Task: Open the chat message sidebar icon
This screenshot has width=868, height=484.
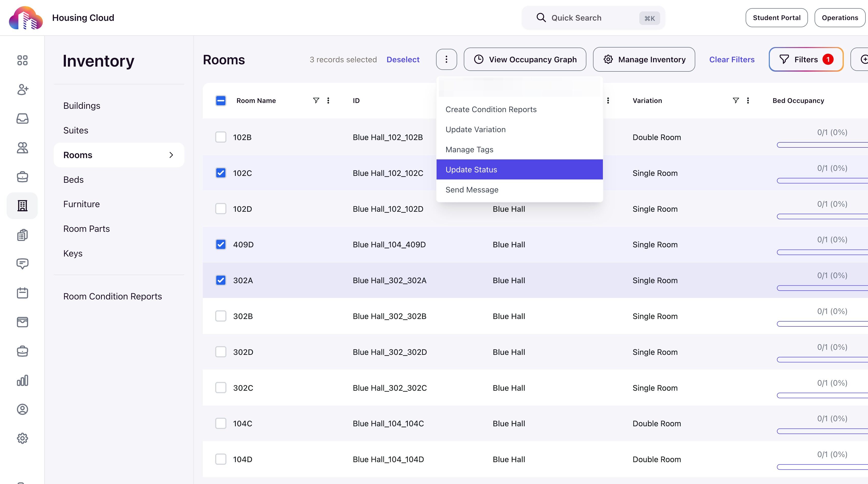Action: pyautogui.click(x=22, y=264)
